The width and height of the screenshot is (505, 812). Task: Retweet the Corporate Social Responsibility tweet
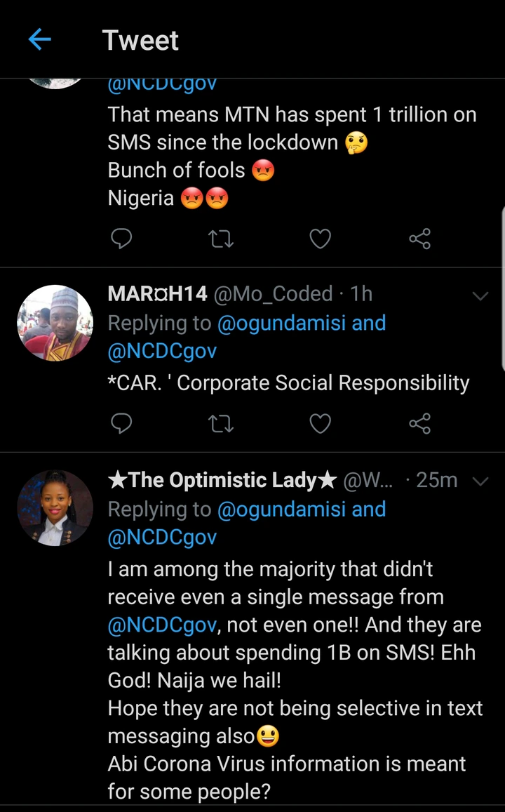(222, 423)
